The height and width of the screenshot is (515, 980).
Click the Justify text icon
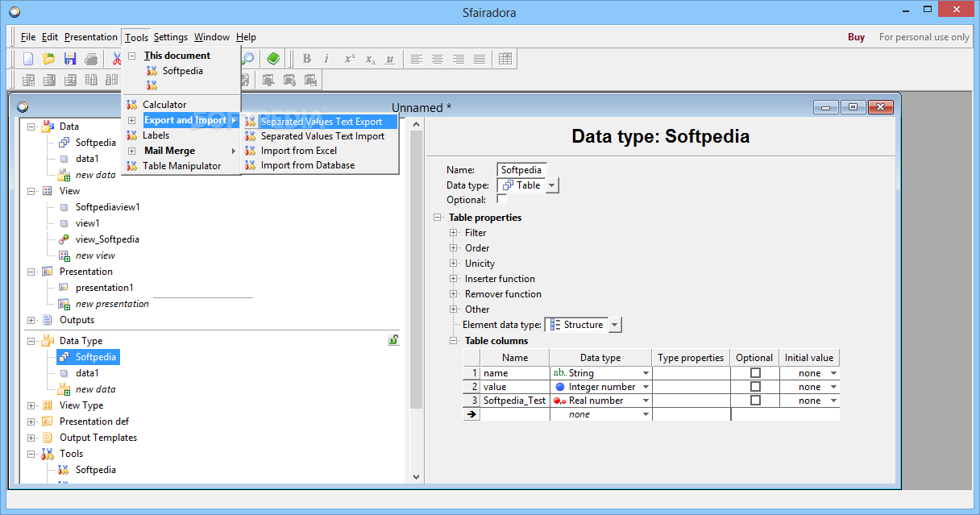click(480, 59)
